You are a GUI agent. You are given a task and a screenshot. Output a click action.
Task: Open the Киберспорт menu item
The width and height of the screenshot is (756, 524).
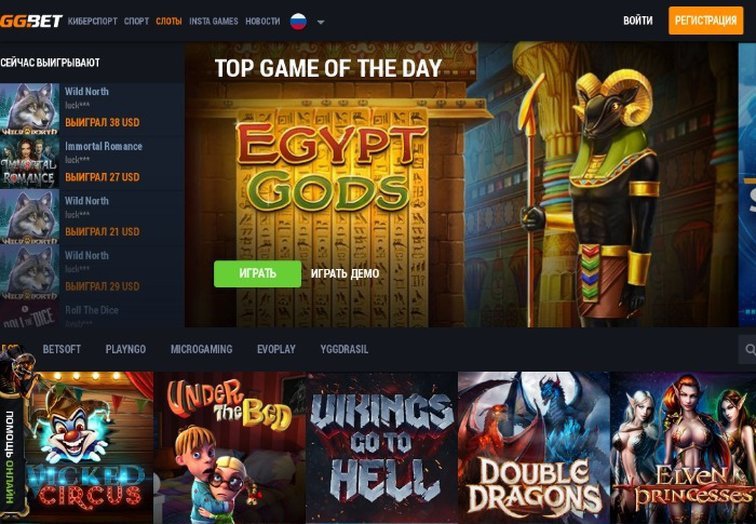click(x=93, y=21)
